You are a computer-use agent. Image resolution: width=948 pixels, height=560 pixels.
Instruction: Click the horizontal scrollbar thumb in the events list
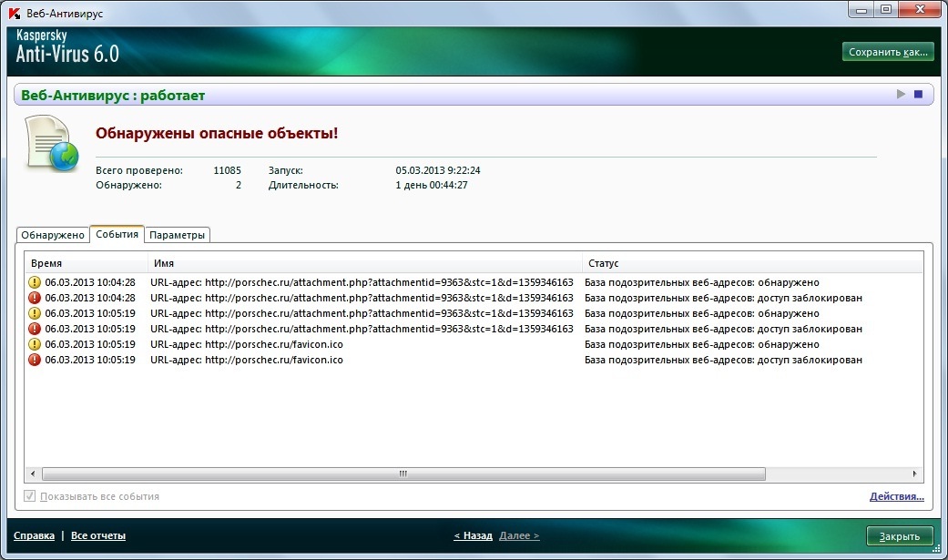coord(403,473)
